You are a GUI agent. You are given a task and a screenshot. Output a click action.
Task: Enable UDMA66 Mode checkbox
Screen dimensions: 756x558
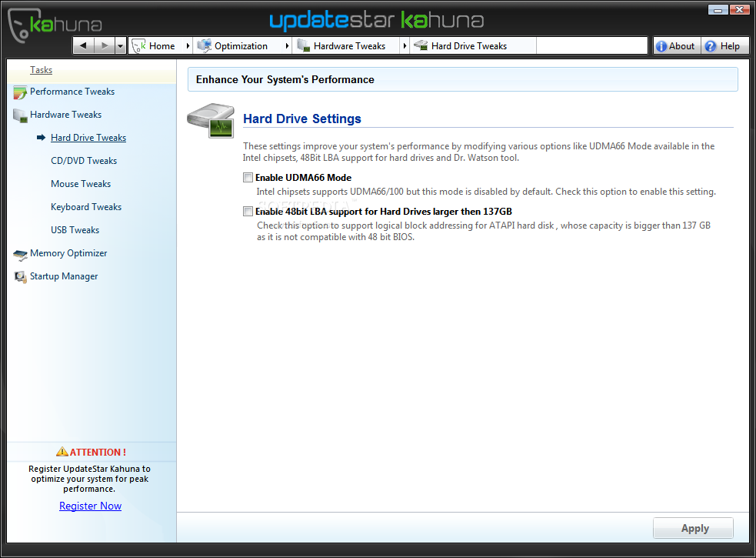[x=248, y=178]
